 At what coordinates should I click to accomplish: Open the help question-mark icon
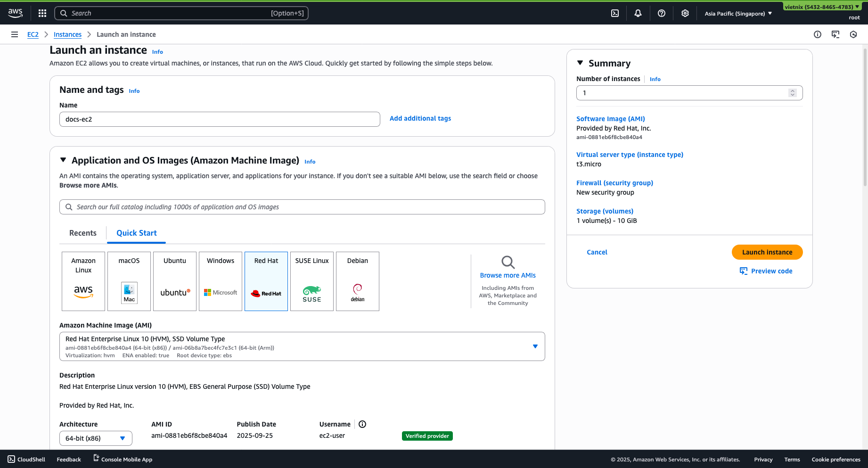click(662, 13)
